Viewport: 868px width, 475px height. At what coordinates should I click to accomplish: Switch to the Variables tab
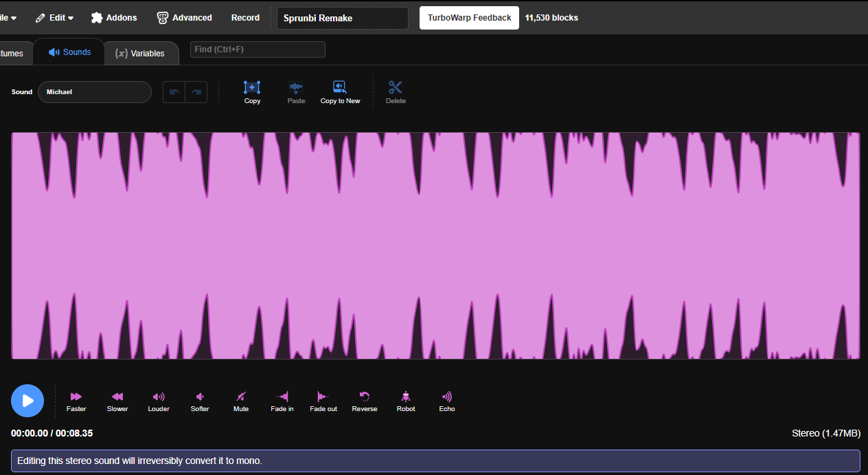[141, 53]
